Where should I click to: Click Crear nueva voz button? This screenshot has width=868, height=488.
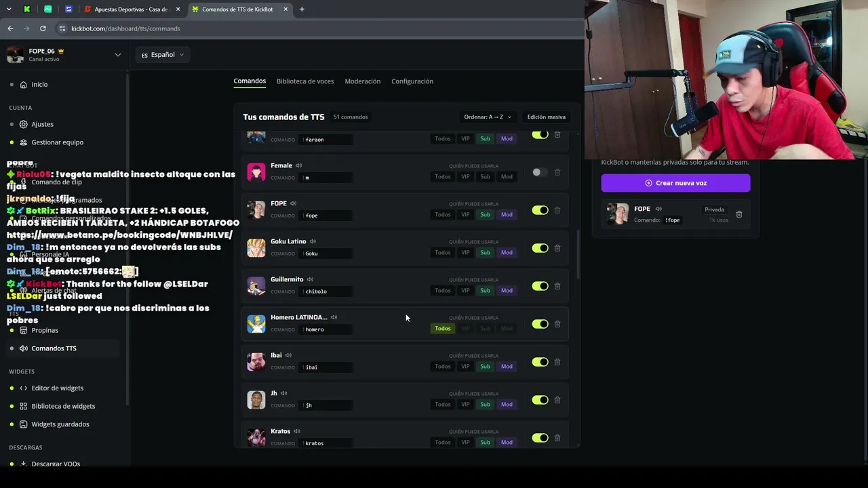tap(675, 183)
